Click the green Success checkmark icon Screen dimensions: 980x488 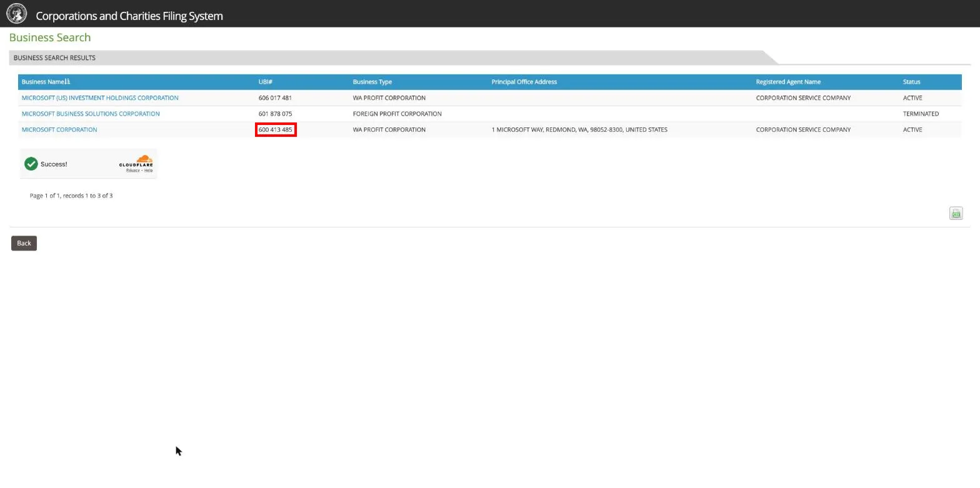pos(31,164)
